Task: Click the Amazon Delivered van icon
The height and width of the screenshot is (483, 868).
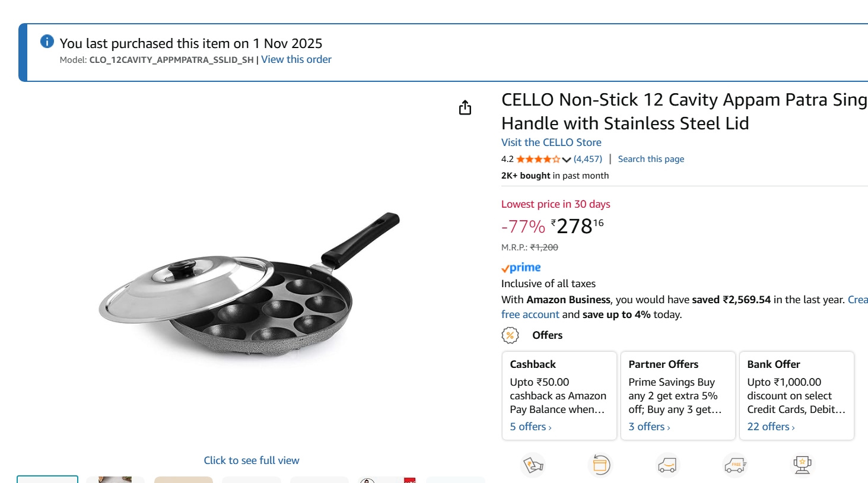Action: pos(667,466)
